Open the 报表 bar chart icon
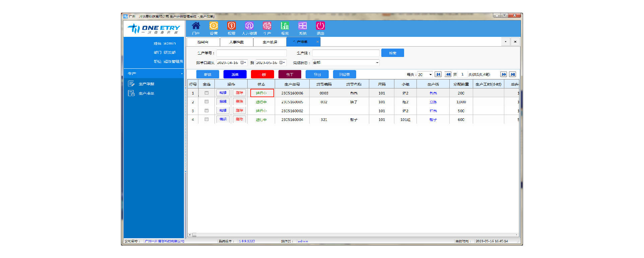Screen dimensions: 644x258 click(285, 26)
